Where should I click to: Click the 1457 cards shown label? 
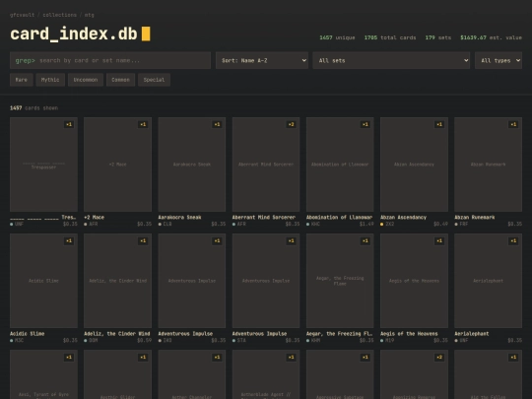pyautogui.click(x=33, y=108)
